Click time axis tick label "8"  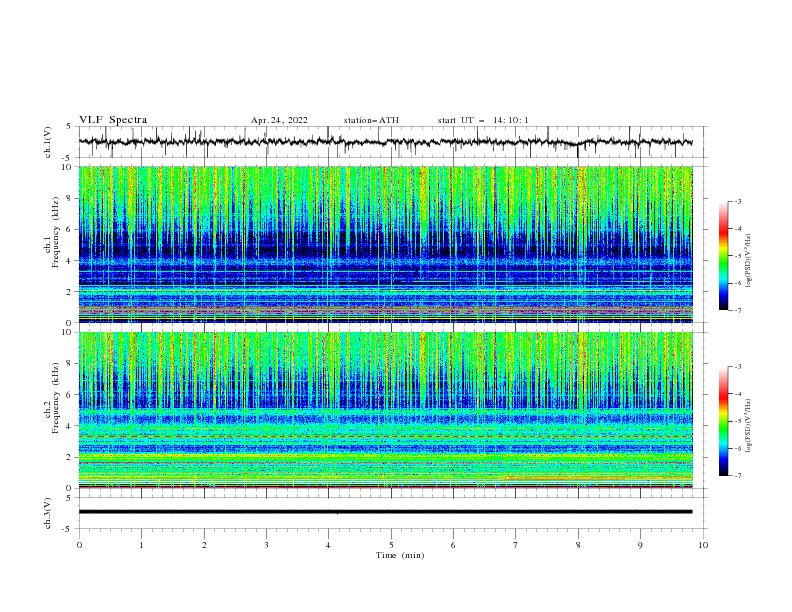(x=578, y=545)
